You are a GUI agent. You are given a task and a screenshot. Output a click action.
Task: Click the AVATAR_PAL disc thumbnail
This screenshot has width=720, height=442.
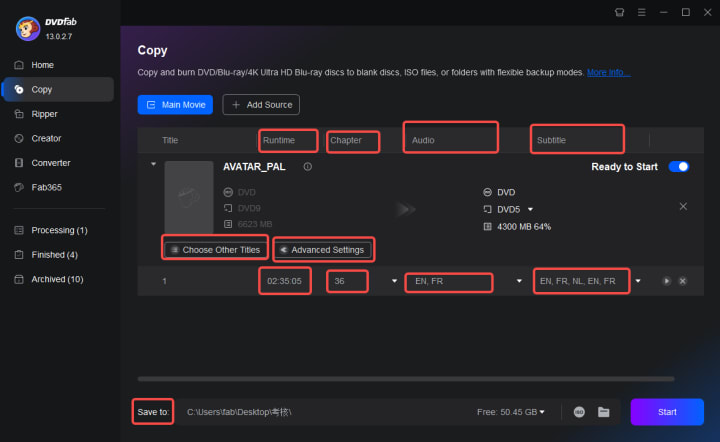189,196
